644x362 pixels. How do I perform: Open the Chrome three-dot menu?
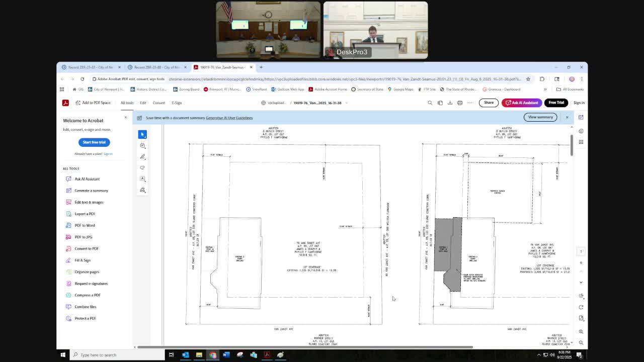582,79
